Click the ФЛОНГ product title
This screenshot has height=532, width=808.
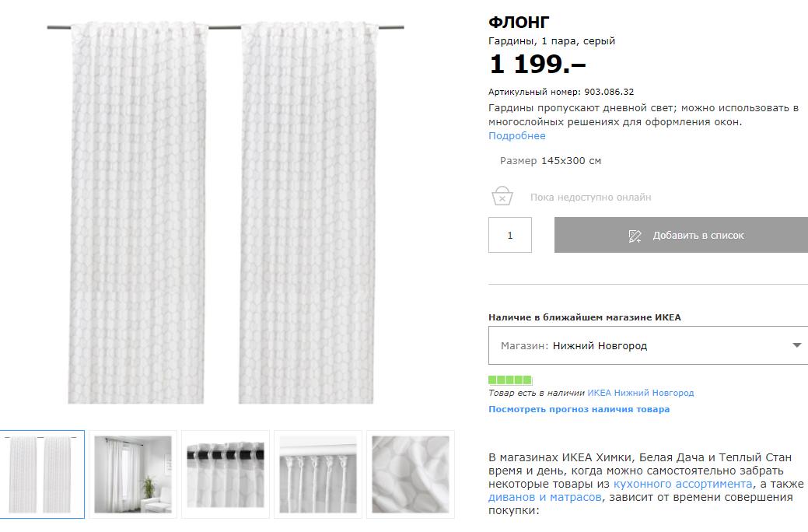[x=519, y=22]
